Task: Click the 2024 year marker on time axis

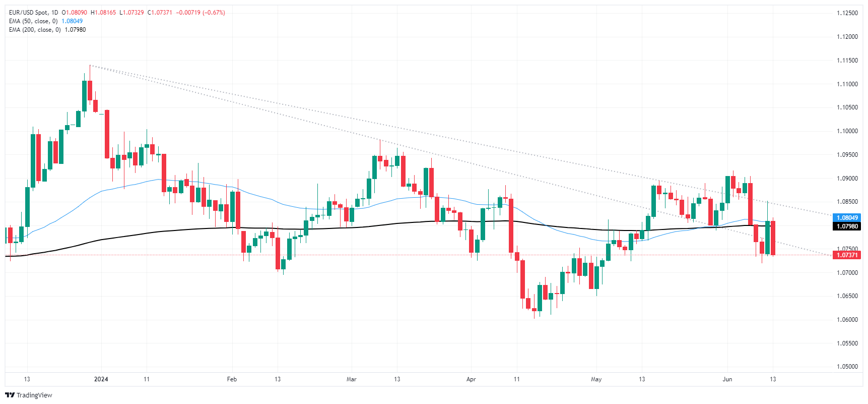Action: click(101, 379)
